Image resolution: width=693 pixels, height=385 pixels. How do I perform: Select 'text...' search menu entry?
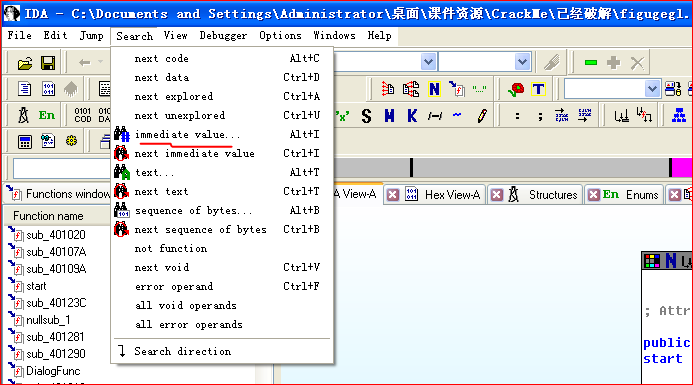[x=222, y=172]
